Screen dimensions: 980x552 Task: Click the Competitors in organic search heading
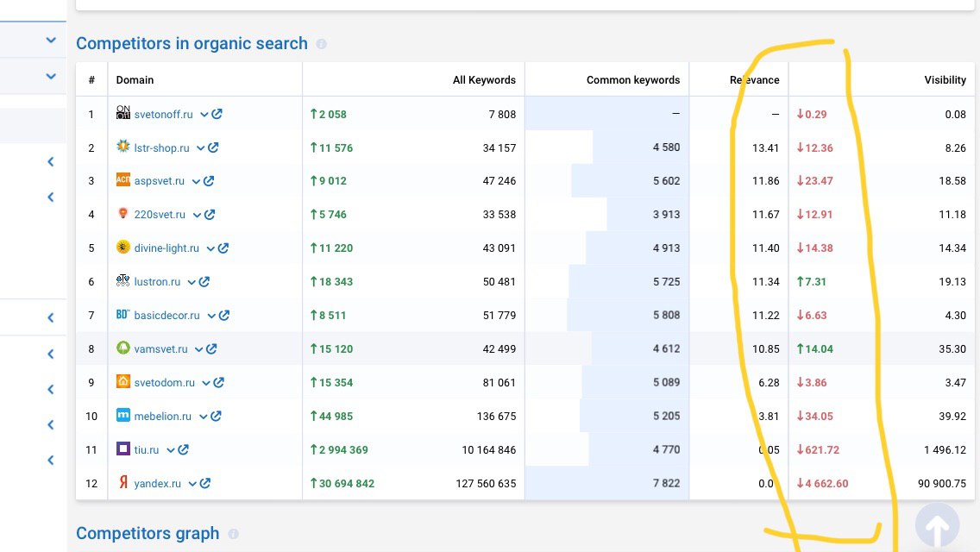192,43
